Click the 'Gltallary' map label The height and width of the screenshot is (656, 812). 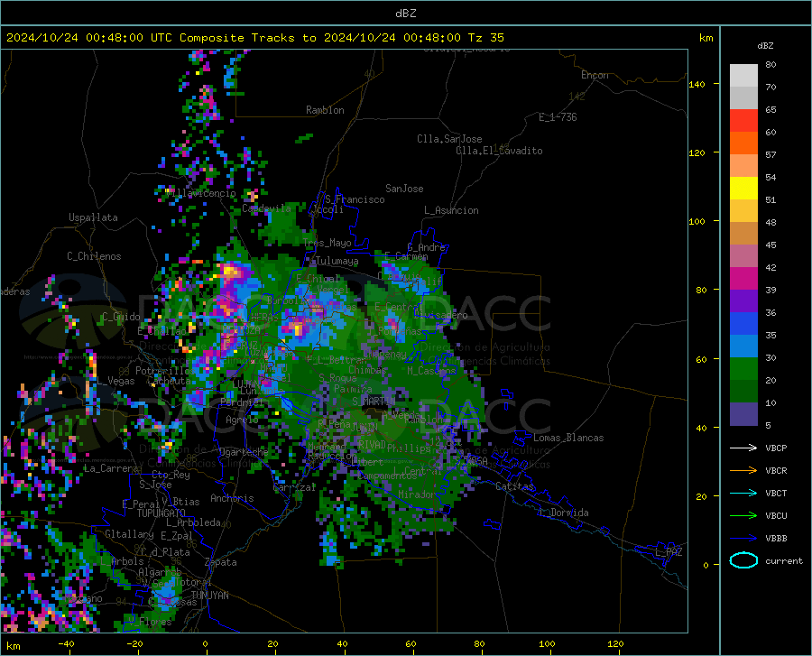point(129,534)
